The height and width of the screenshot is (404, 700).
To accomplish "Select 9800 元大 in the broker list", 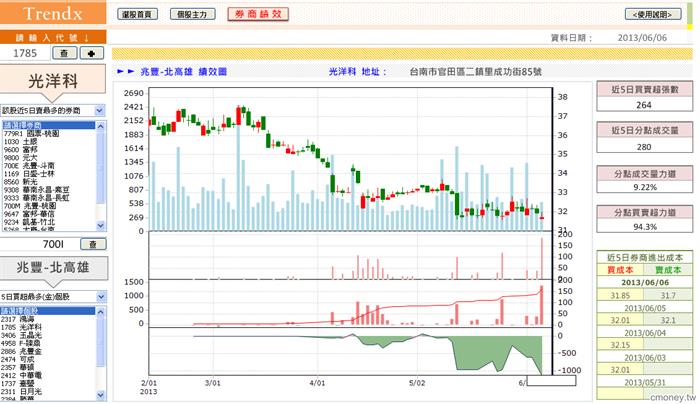I will [22, 157].
